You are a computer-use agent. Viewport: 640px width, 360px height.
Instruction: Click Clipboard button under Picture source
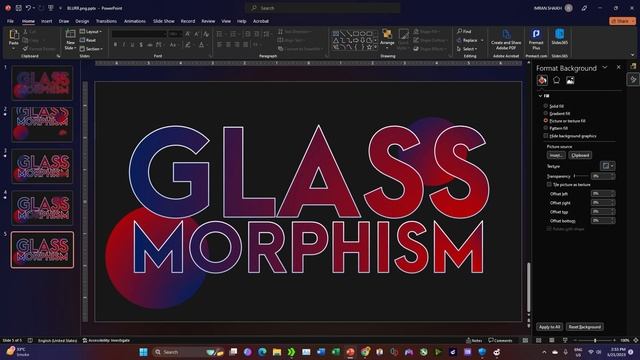coord(580,155)
